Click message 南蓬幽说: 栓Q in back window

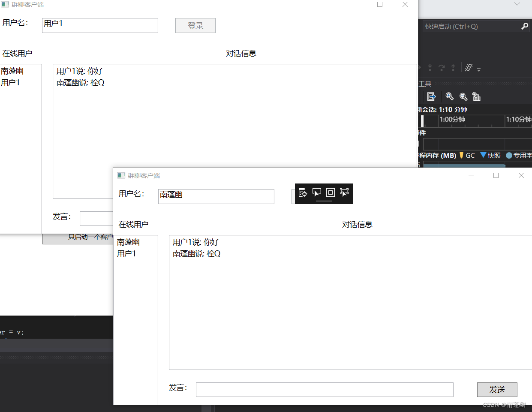coord(80,83)
